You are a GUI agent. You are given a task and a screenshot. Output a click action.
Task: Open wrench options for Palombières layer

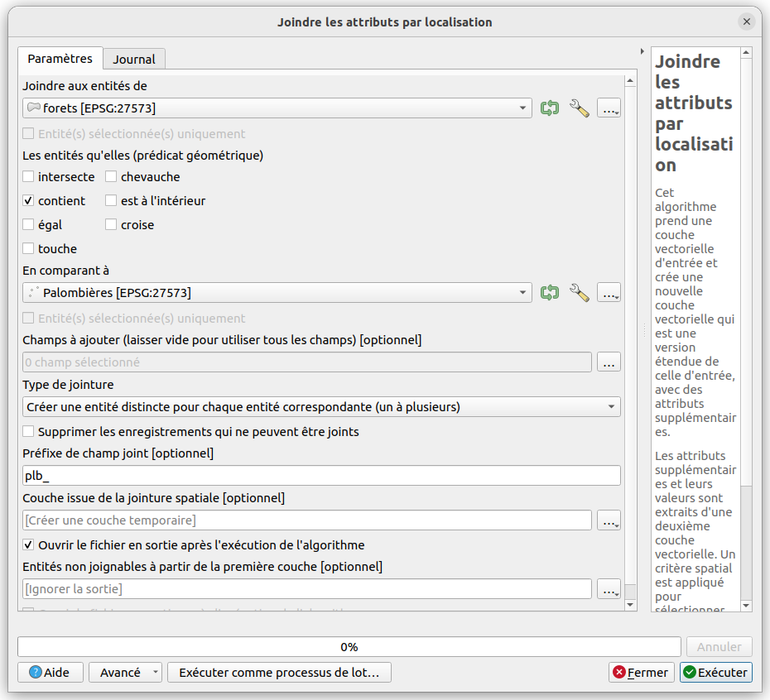(x=580, y=293)
